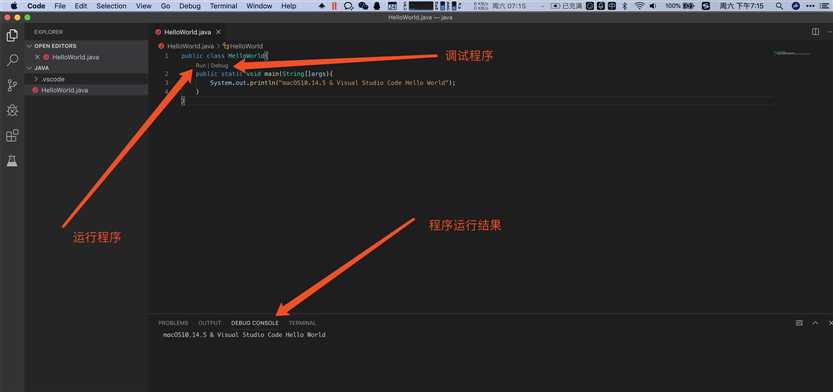Viewport: 833px width, 392px height.
Task: Open the File menu
Action: click(x=60, y=6)
